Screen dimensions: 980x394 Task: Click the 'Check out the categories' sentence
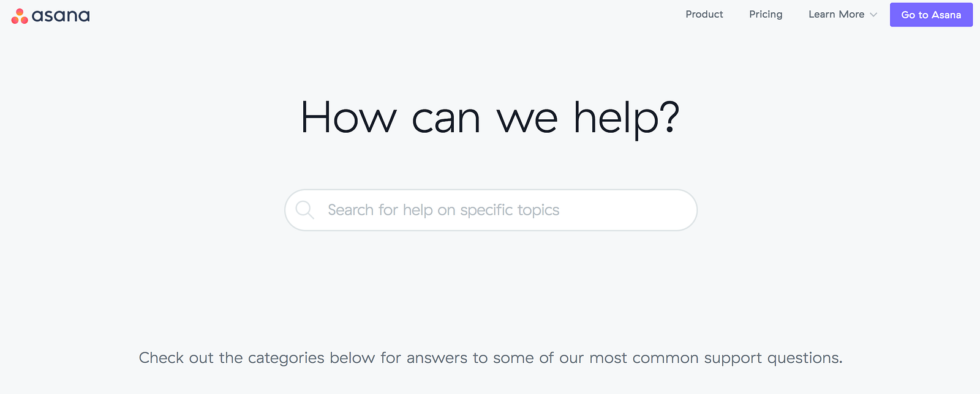click(x=490, y=358)
